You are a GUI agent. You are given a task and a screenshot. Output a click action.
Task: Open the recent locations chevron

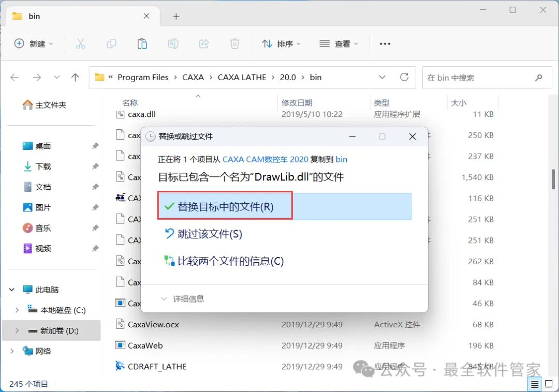pyautogui.click(x=56, y=78)
